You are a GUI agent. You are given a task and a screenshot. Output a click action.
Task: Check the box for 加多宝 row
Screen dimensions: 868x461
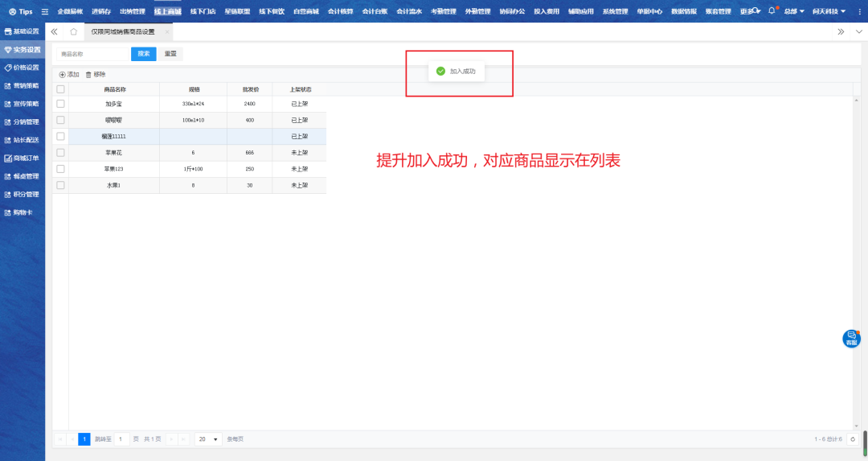[60, 104]
